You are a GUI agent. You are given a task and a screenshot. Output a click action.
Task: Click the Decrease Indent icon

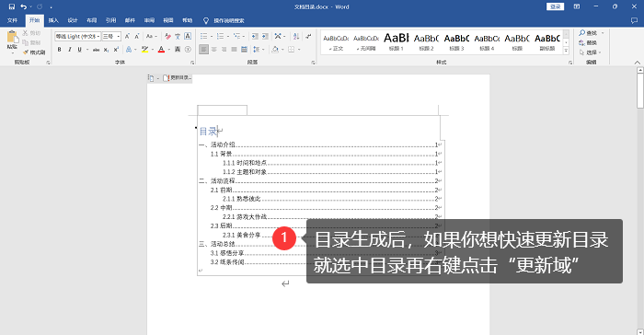point(255,36)
